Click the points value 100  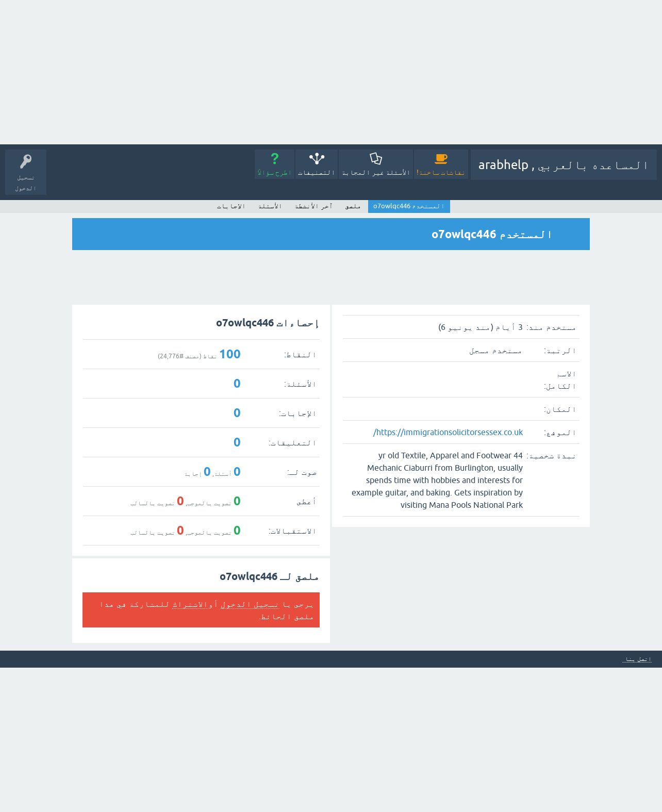(230, 354)
